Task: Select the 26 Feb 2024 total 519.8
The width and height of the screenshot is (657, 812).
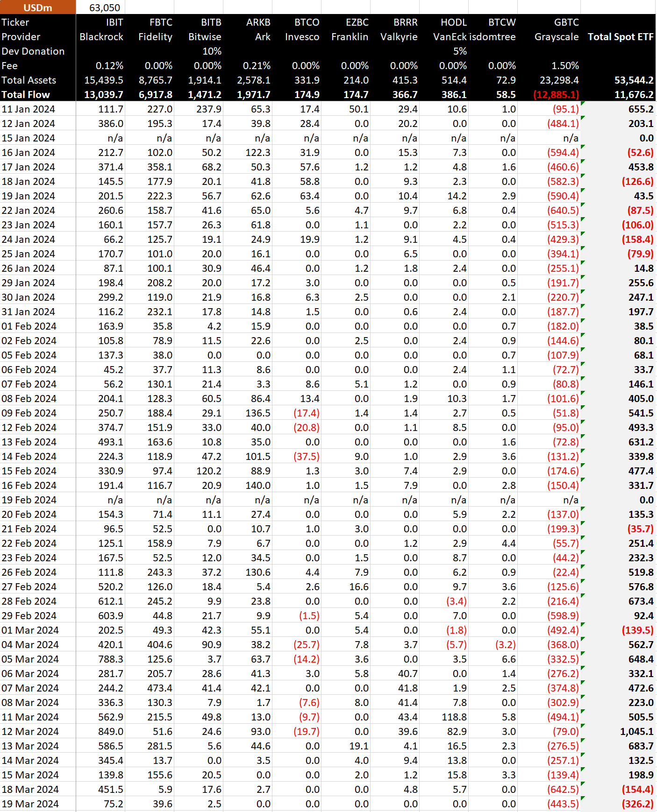Action: click(x=641, y=572)
